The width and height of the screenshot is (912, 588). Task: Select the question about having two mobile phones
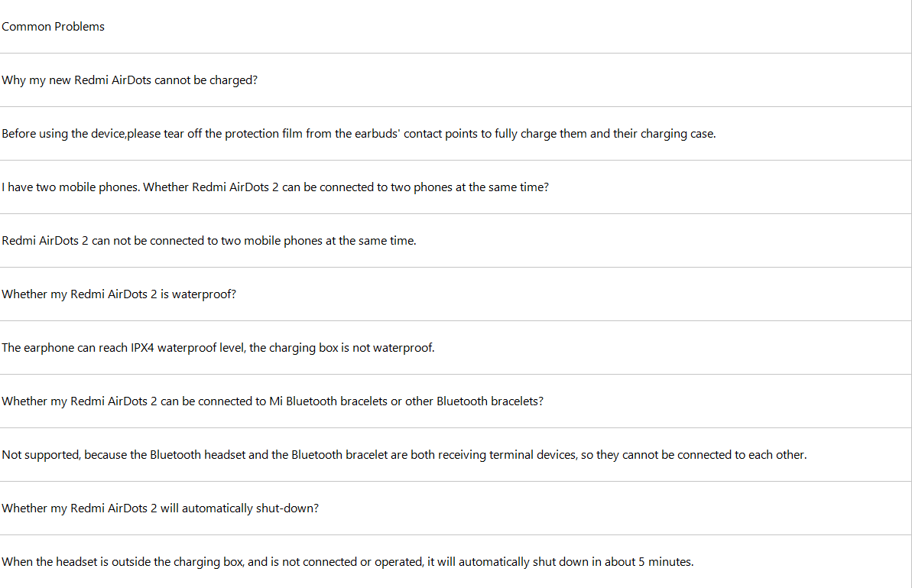(275, 187)
